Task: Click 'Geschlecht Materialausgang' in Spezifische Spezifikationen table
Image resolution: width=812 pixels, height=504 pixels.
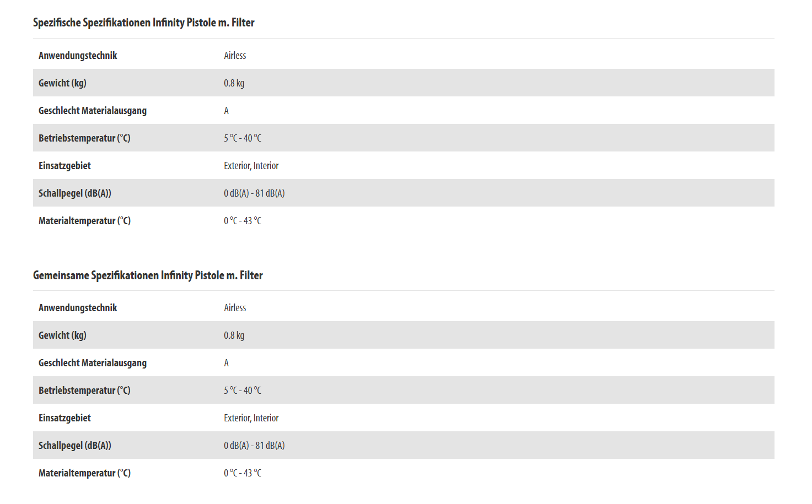Action: coord(93,110)
